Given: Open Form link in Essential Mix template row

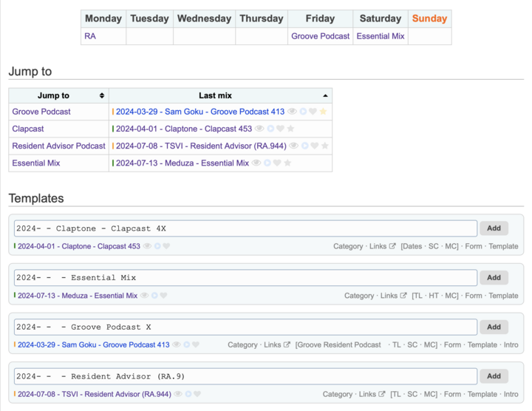Looking at the screenshot, I should (x=474, y=296).
